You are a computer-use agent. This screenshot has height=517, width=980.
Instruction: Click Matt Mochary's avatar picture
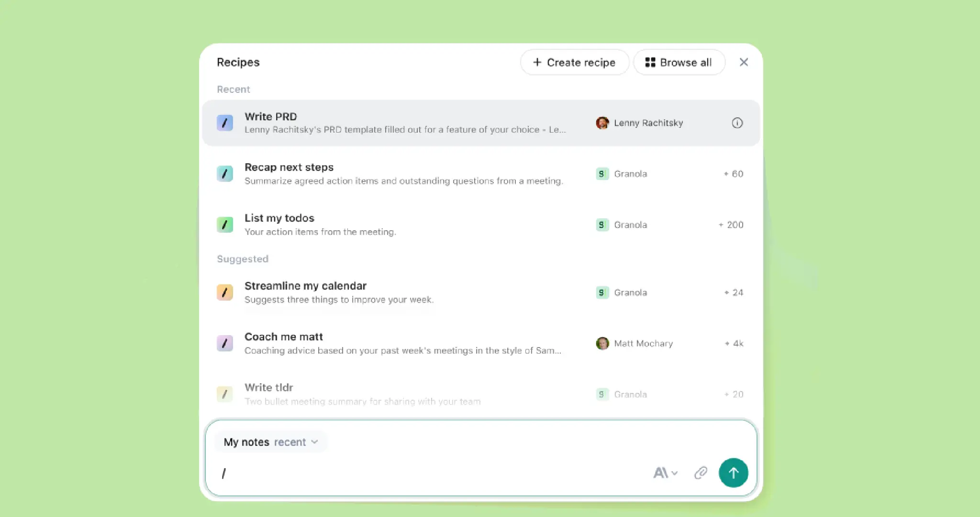(x=602, y=343)
